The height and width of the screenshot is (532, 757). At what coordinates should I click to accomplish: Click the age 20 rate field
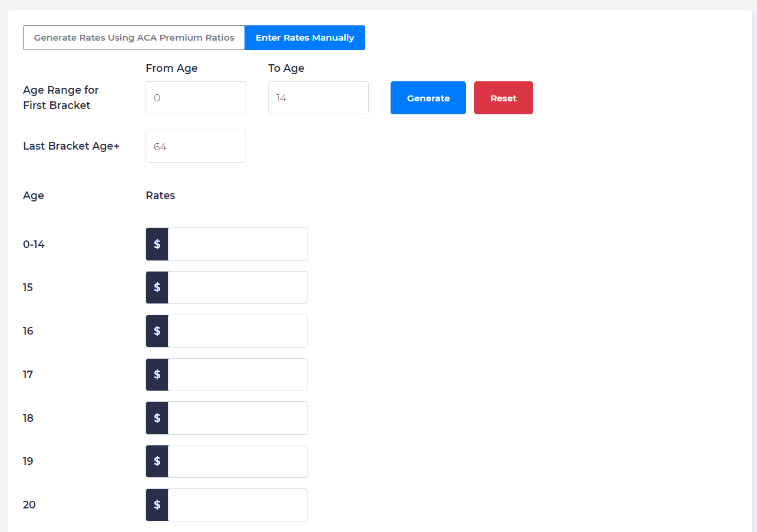(x=237, y=505)
